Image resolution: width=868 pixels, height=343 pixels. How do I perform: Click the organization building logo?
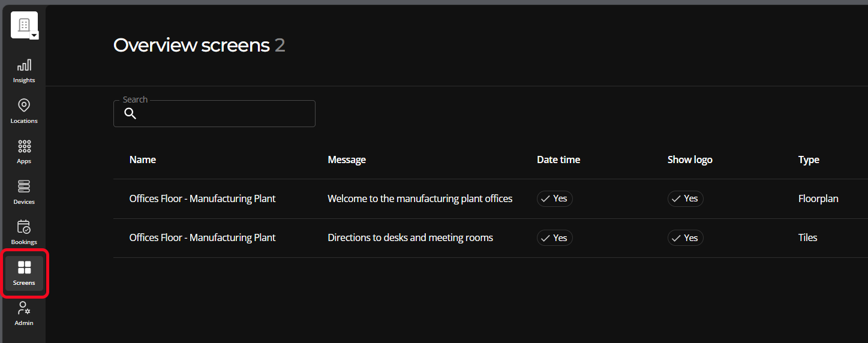tap(24, 25)
